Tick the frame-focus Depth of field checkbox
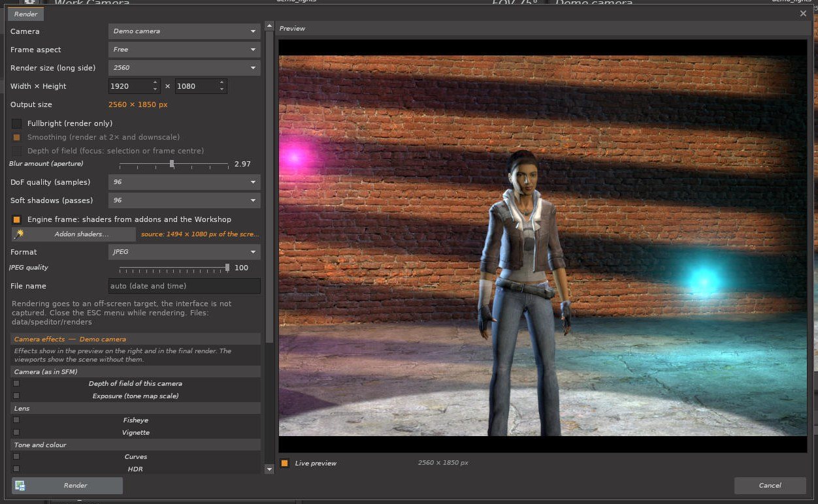Image resolution: width=818 pixels, height=504 pixels. [17, 151]
